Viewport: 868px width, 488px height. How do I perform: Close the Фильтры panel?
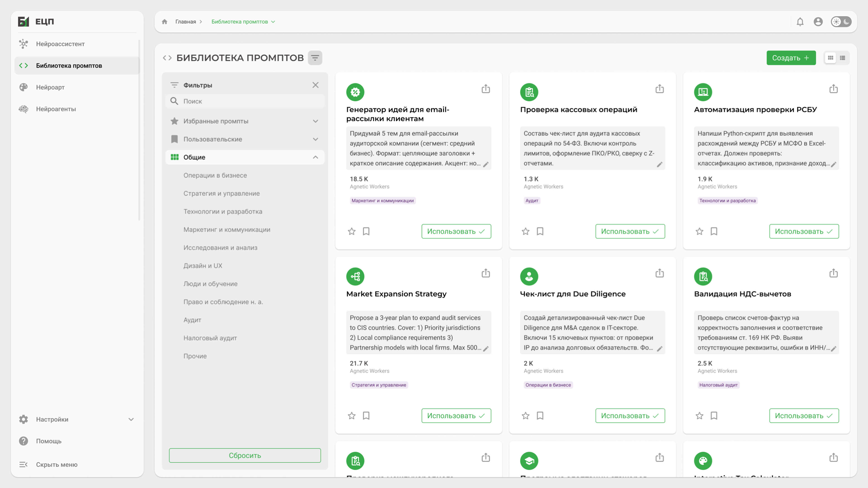click(315, 85)
